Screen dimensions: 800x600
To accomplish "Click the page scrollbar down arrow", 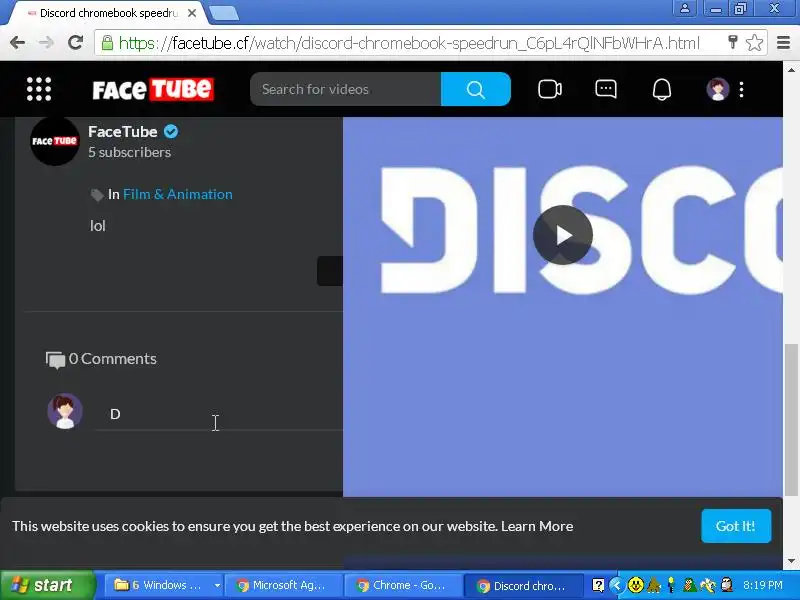I will [x=791, y=561].
